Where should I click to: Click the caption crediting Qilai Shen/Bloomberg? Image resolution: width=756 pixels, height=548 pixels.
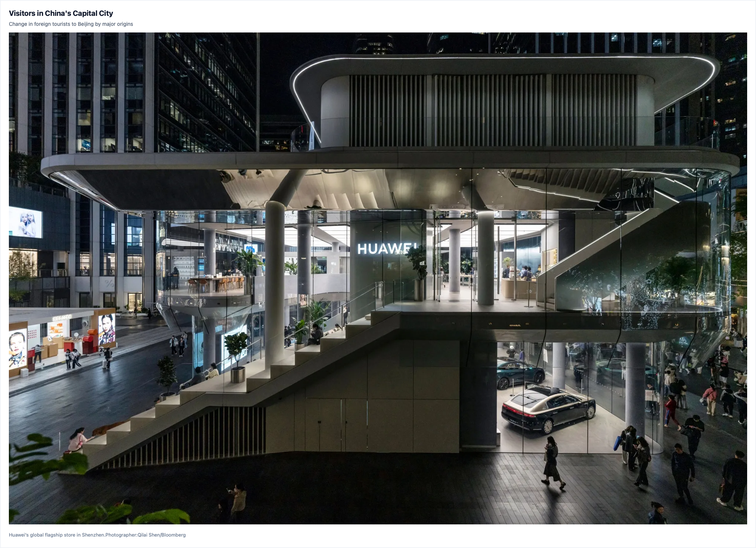point(97,535)
